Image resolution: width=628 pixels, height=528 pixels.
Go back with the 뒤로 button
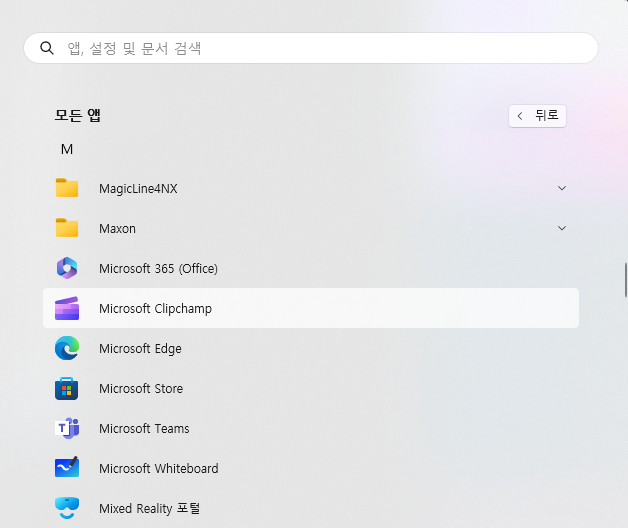click(537, 116)
